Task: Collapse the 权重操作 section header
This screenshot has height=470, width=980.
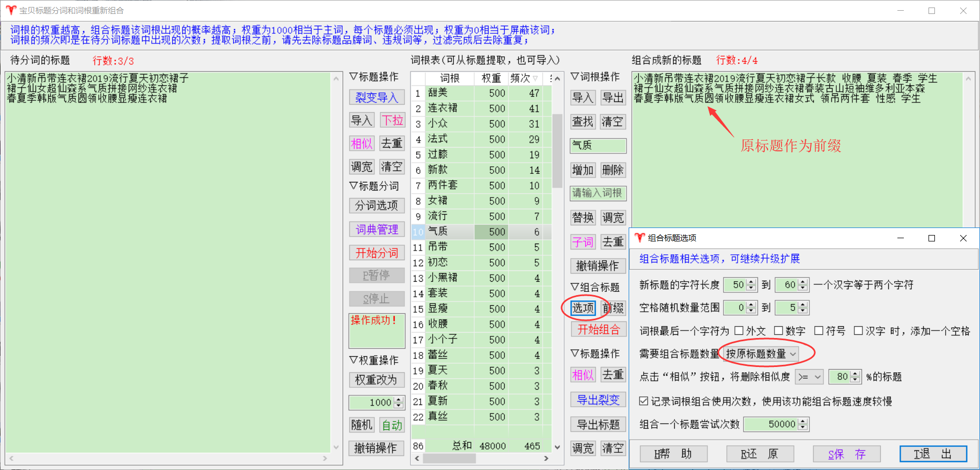Action: click(374, 360)
